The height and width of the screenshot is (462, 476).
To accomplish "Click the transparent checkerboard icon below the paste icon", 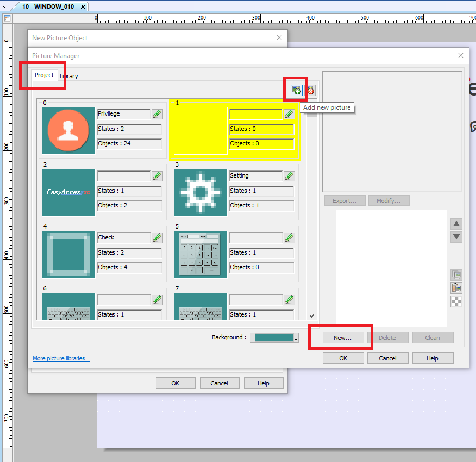I will point(456,302).
